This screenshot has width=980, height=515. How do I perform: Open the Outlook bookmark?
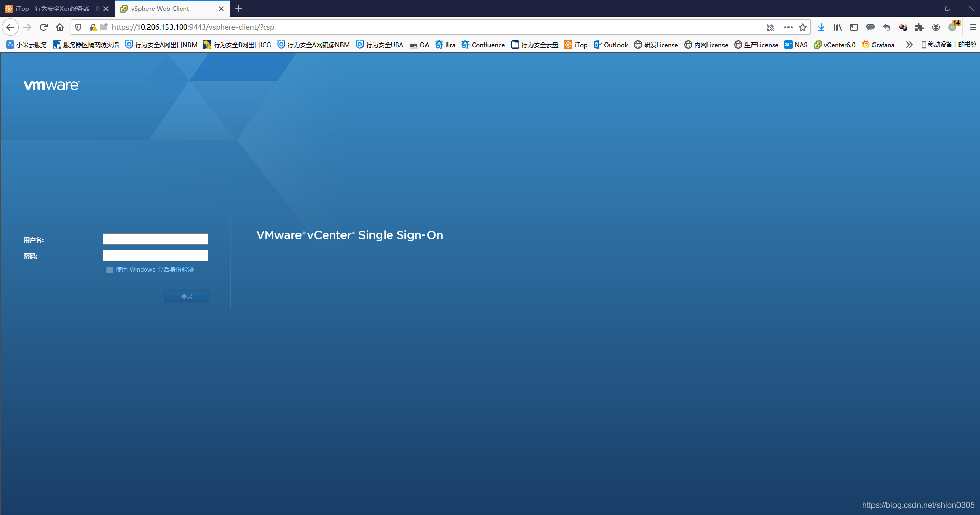[x=611, y=45]
